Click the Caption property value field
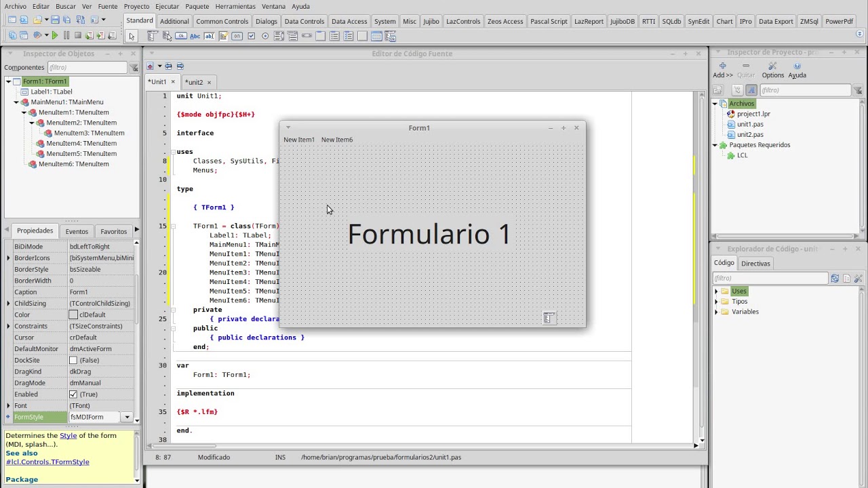The width and height of the screenshot is (868, 488). point(102,291)
